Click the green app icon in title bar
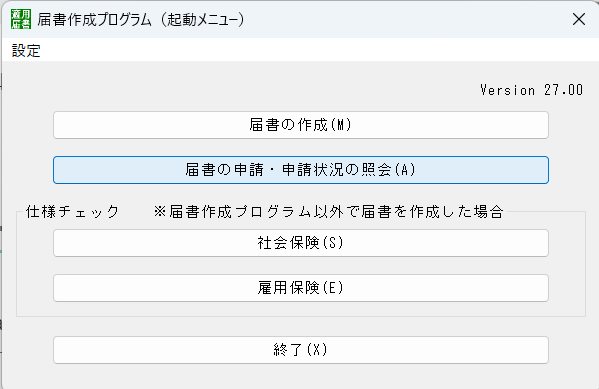The image size is (599, 389). (x=21, y=19)
